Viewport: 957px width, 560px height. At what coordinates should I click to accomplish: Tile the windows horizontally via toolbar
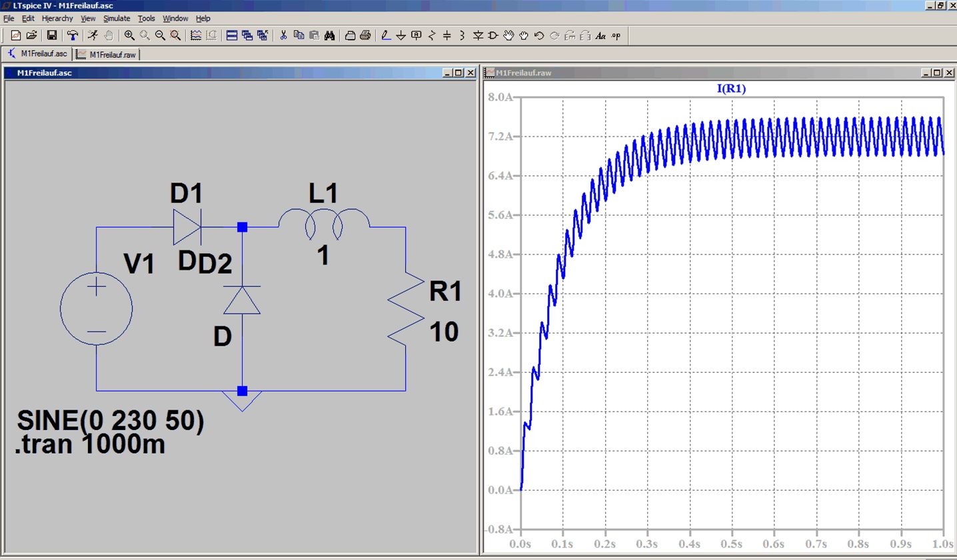click(232, 35)
